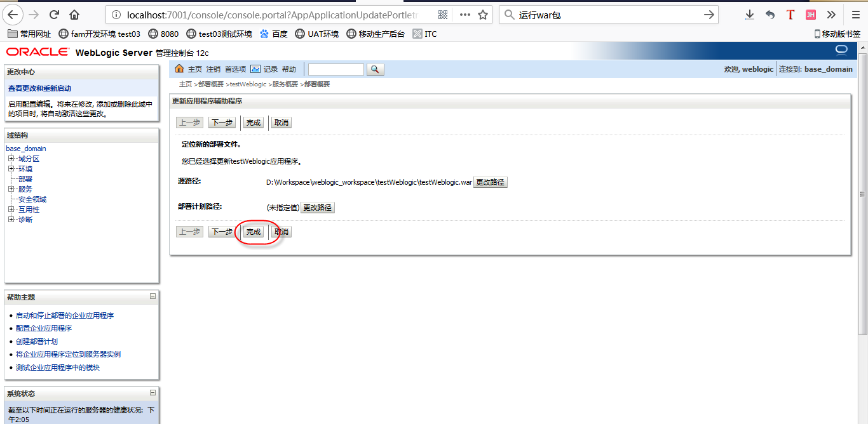Click the JH extension icon
Viewport: 868px width, 424px height.
(x=811, y=15)
